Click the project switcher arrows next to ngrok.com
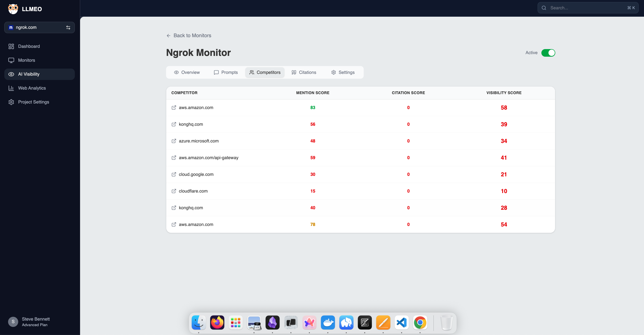This screenshot has width=644, height=335. coord(68,27)
